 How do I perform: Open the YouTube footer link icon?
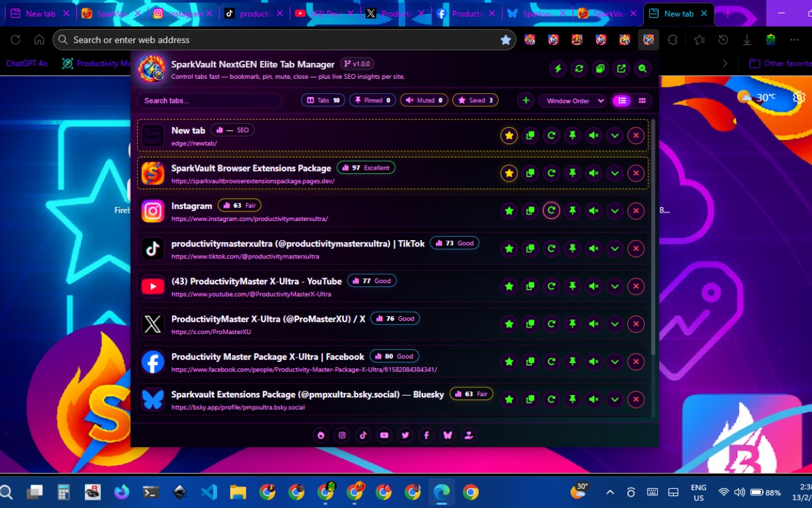(x=384, y=435)
